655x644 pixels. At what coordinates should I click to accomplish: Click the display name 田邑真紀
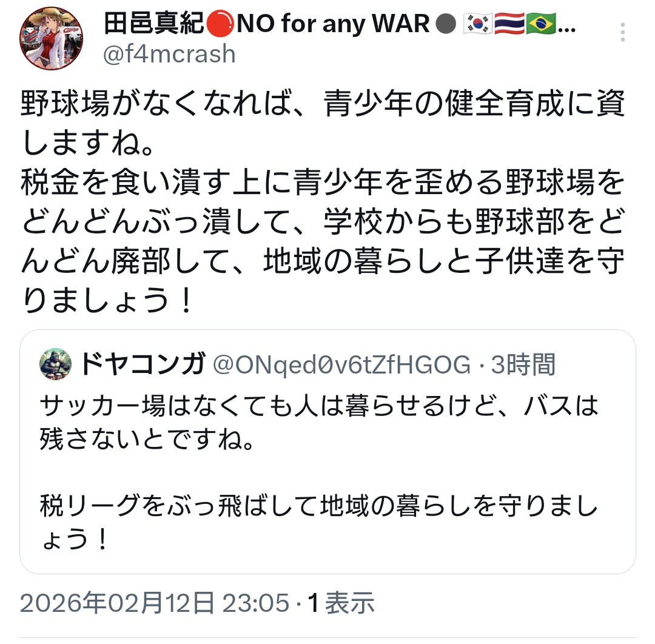point(153,23)
